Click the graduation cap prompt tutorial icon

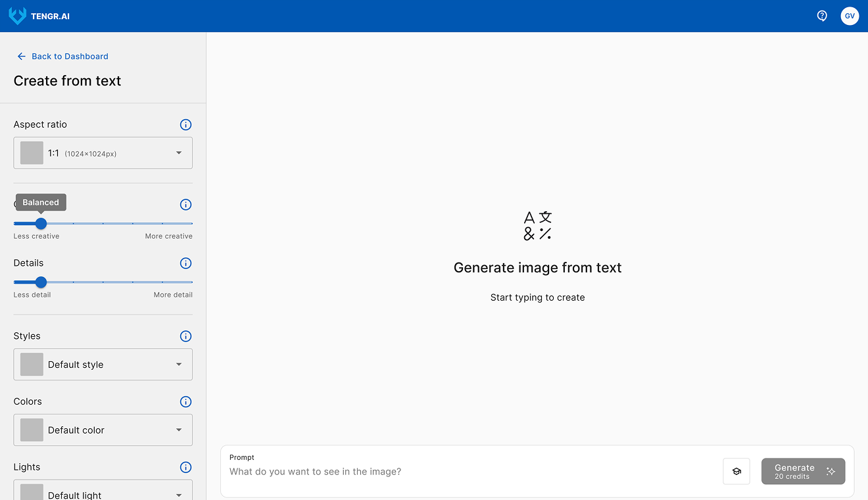736,471
